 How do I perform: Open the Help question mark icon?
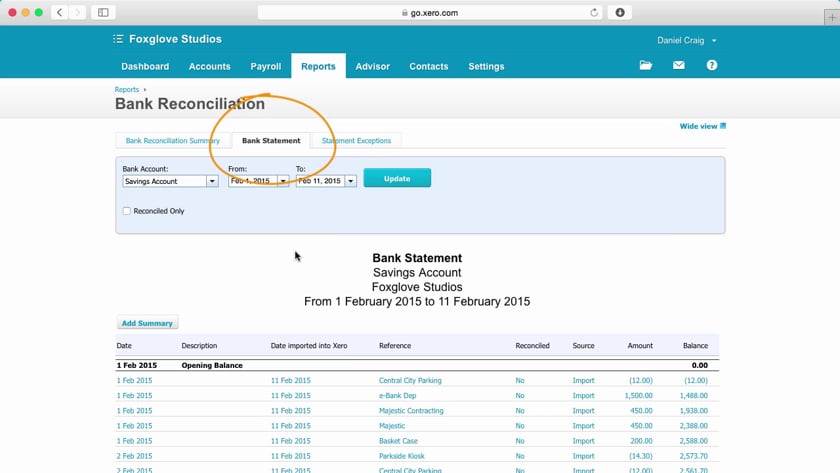[x=711, y=65]
